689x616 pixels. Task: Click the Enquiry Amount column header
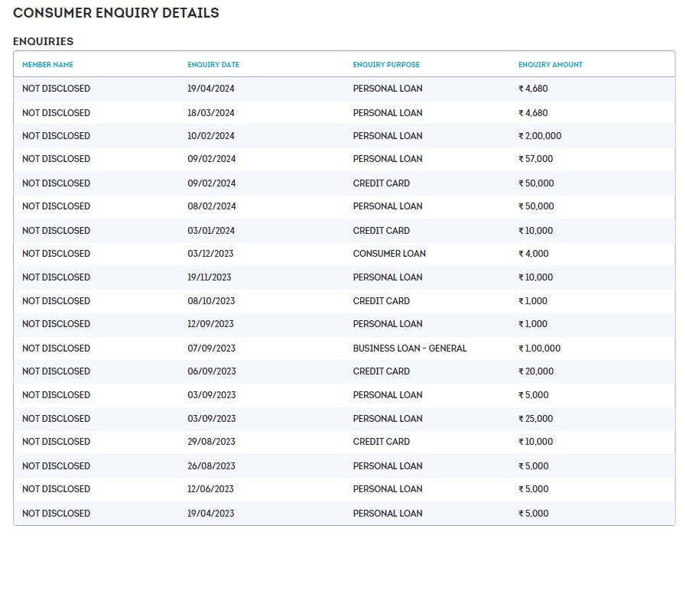pos(550,65)
